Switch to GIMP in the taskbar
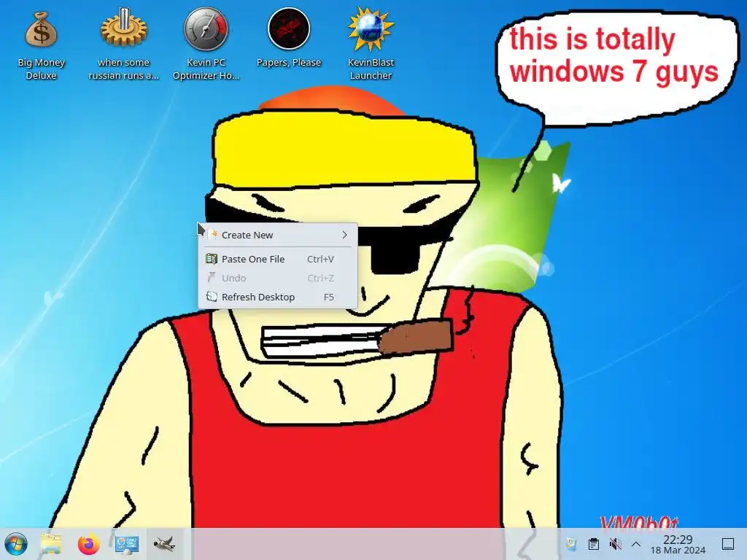 164,544
